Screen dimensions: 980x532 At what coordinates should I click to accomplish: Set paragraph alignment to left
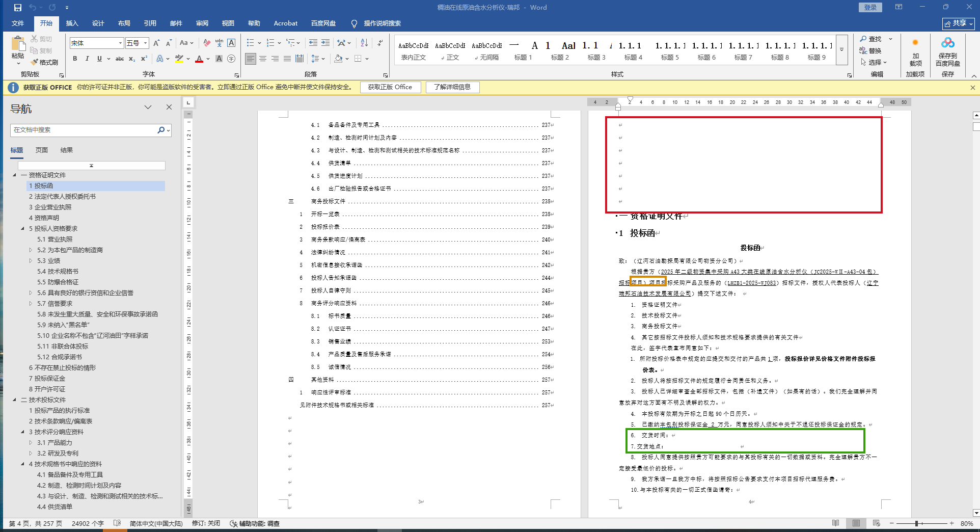click(251, 59)
